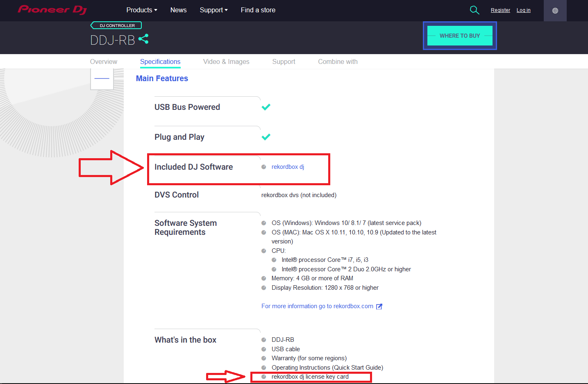The image size is (588, 384).
Task: Select the Specifications tab
Action: 160,61
